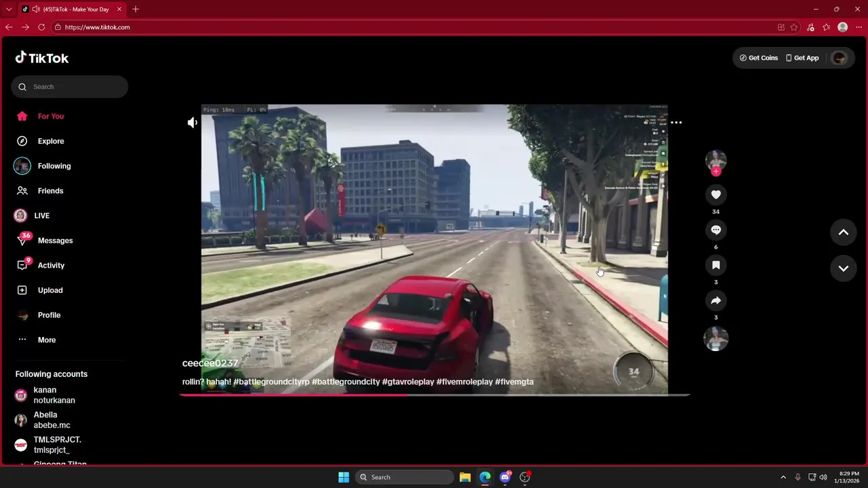Open the comments on this video

click(716, 230)
